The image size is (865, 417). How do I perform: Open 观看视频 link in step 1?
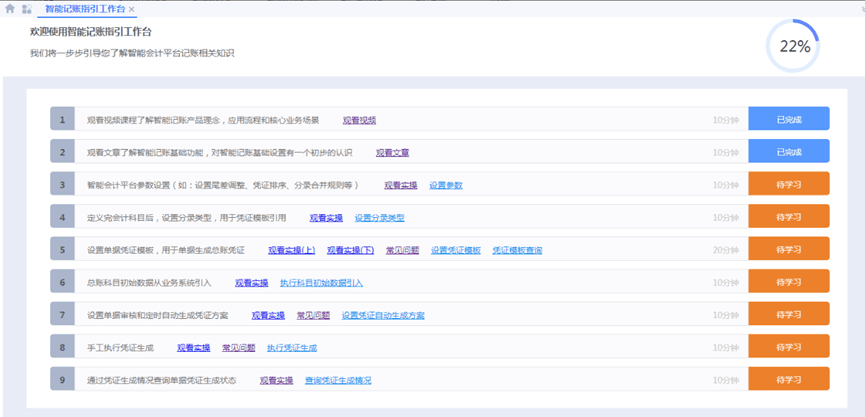point(359,120)
